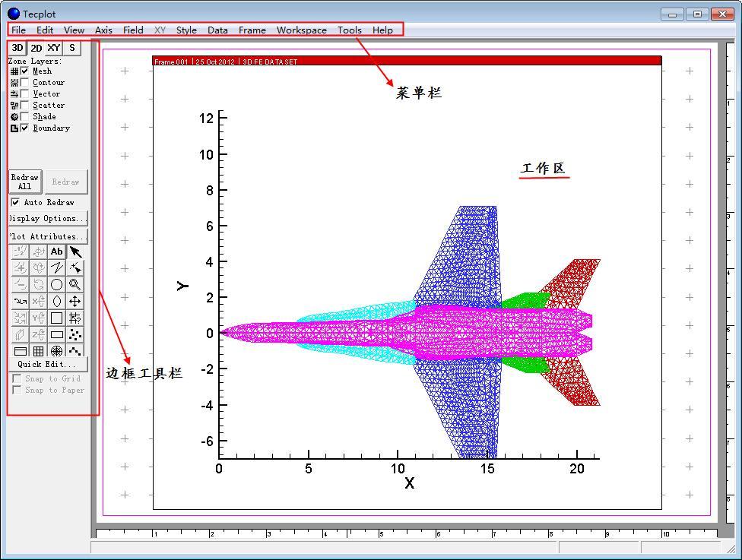Click the Quick Edit button
742x560 pixels.
tap(46, 364)
